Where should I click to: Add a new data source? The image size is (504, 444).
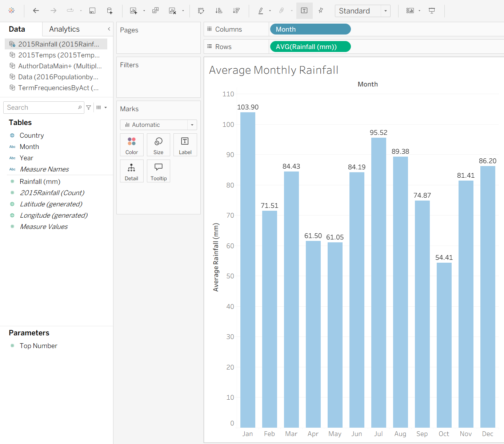[110, 11]
